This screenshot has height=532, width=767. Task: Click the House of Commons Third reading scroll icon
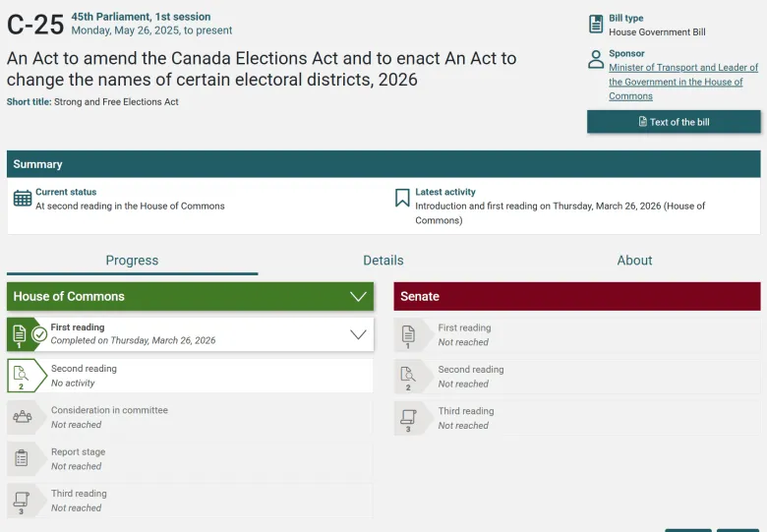point(21,500)
